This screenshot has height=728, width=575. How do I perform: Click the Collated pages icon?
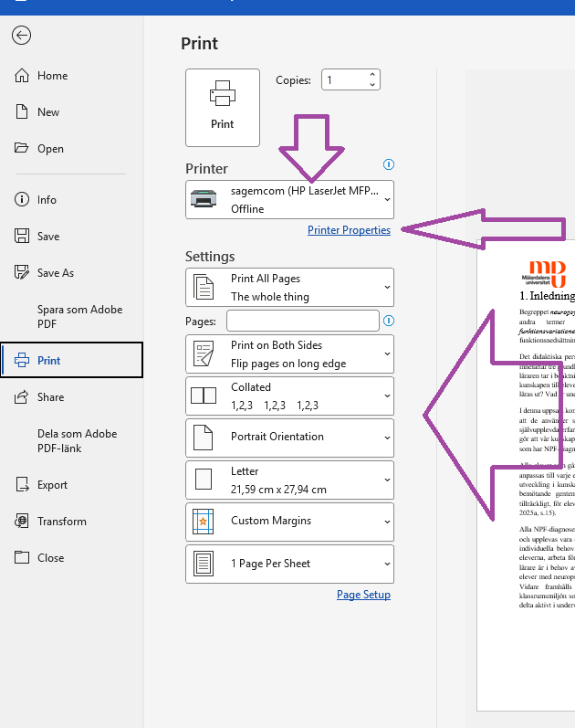point(204,396)
